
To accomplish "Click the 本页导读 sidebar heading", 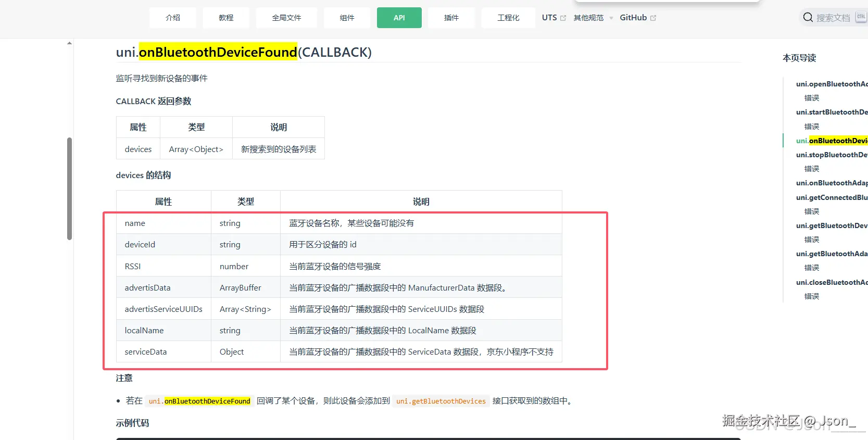I will coord(799,58).
